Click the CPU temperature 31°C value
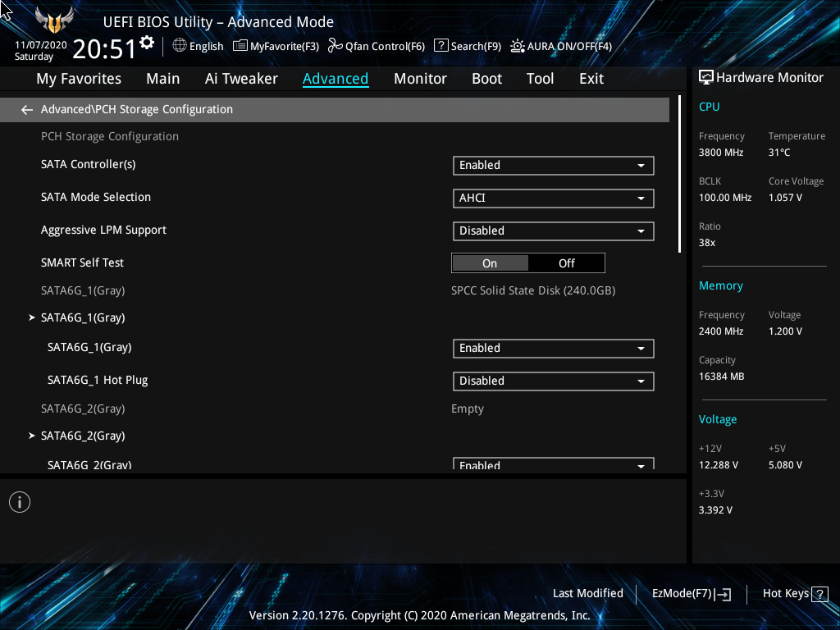This screenshot has height=630, width=840. [x=779, y=153]
